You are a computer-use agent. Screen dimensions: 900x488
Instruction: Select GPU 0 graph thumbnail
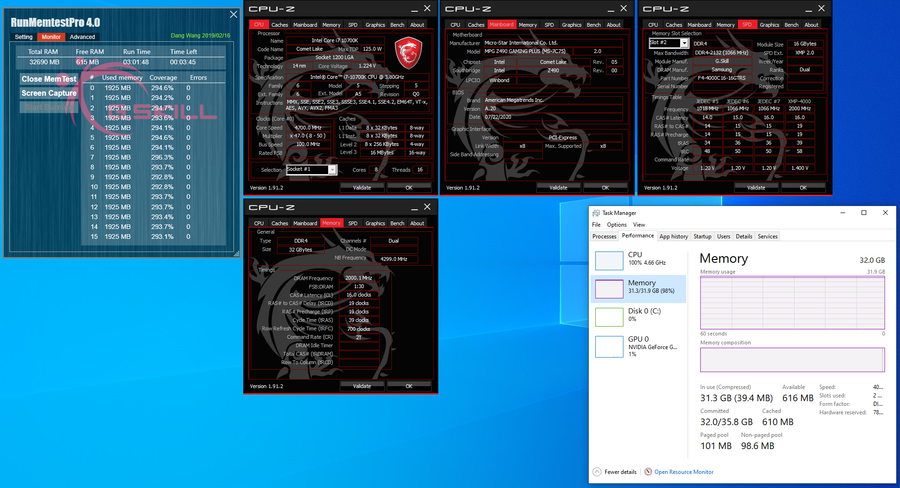click(x=609, y=346)
